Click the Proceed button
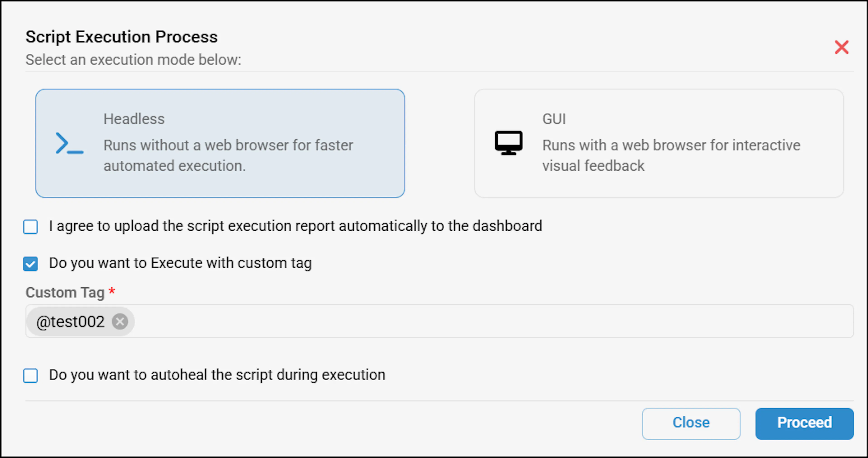 (804, 424)
